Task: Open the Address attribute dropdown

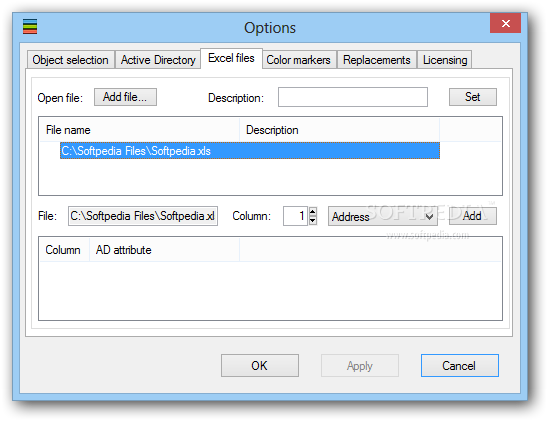Action: [x=383, y=216]
